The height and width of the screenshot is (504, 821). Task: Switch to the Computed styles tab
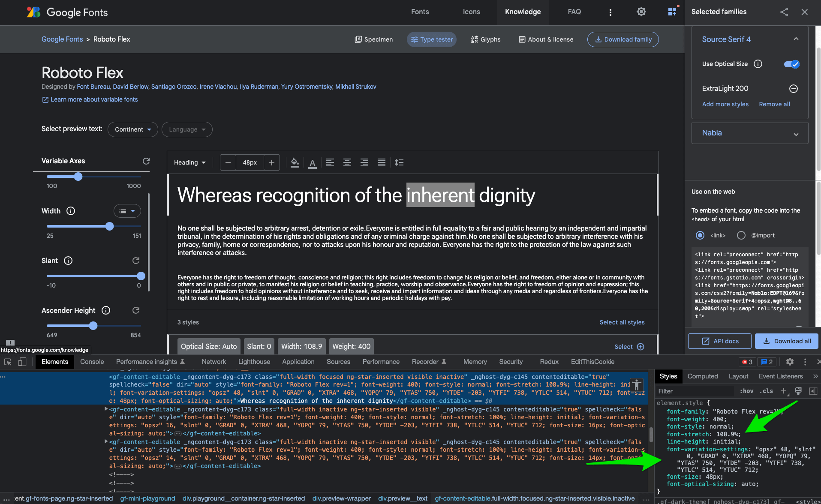coord(703,376)
